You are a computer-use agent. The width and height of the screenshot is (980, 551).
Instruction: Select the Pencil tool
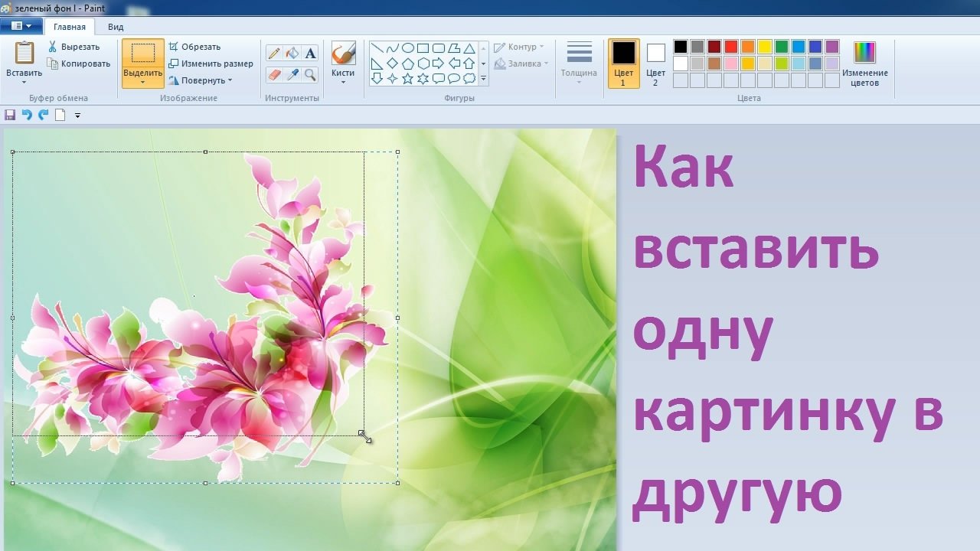(x=273, y=53)
